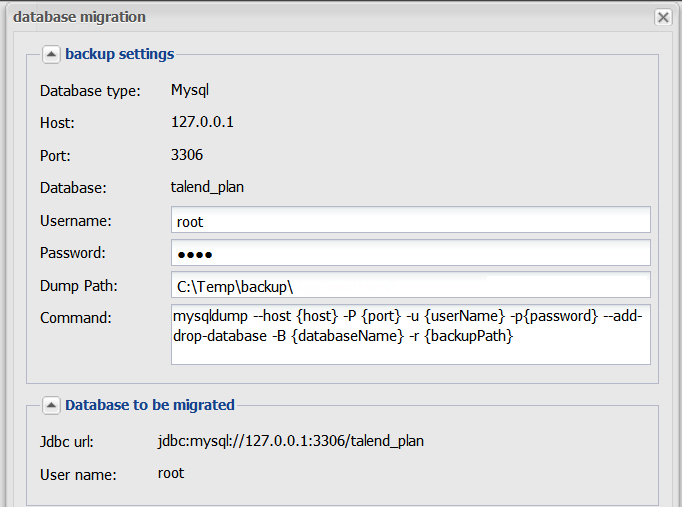Click the Dump Path label
This screenshot has height=507, width=682.
79,286
